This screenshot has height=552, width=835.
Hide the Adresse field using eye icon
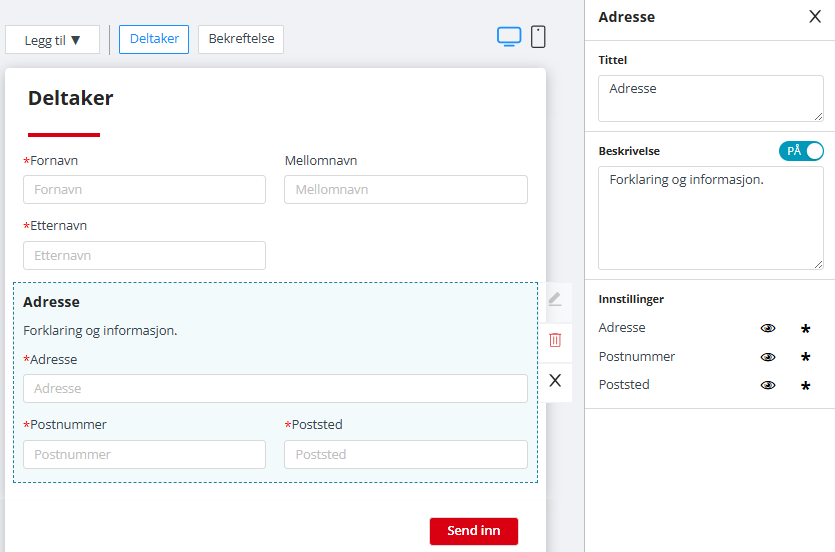pos(768,328)
